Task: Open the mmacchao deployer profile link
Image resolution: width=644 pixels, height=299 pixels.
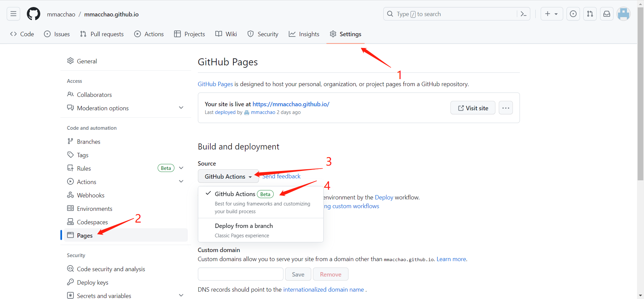Action: [263, 112]
